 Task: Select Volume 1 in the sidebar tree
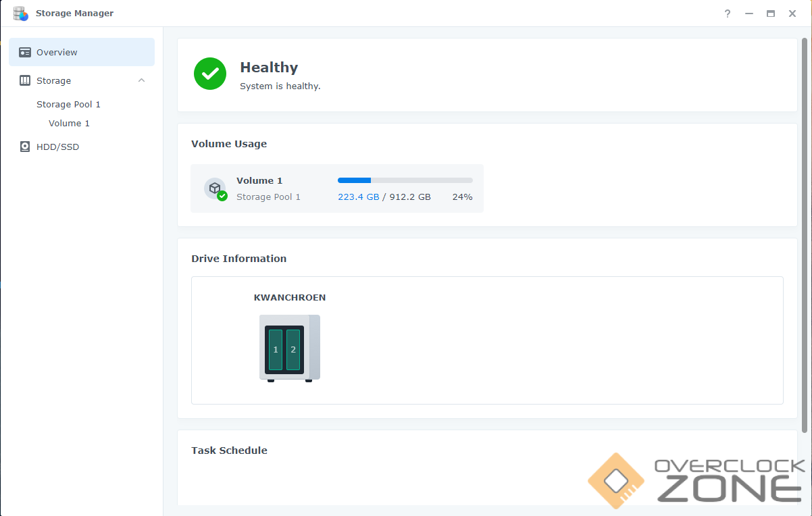(x=69, y=123)
